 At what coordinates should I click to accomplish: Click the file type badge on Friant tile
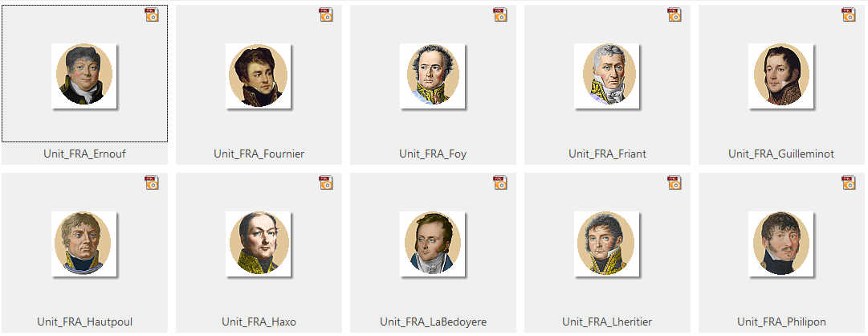point(674,15)
